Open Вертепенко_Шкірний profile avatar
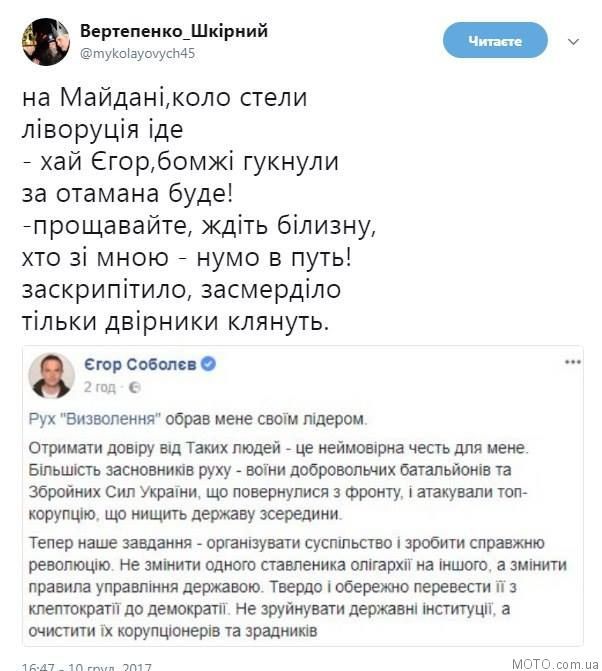 pos(46,42)
